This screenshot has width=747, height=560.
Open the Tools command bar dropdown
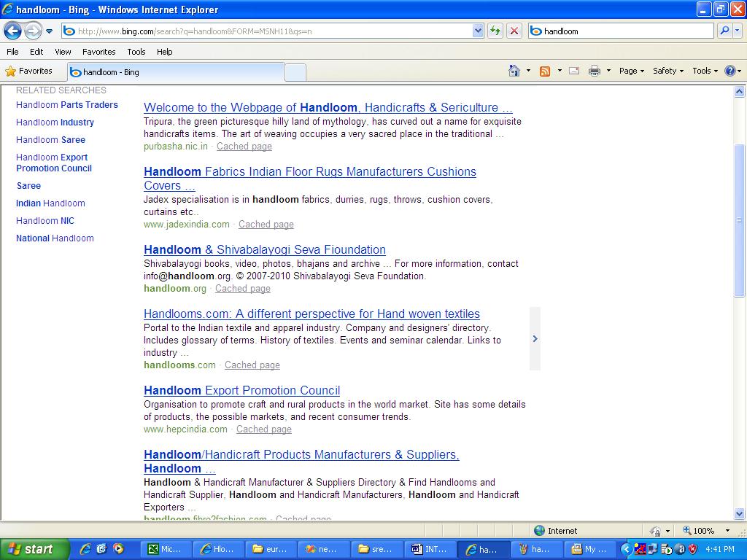click(705, 71)
